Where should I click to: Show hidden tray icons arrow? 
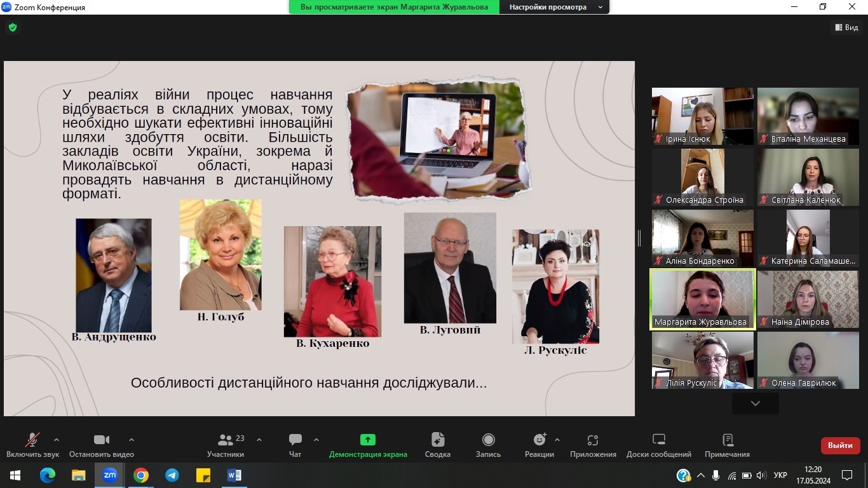(x=701, y=475)
